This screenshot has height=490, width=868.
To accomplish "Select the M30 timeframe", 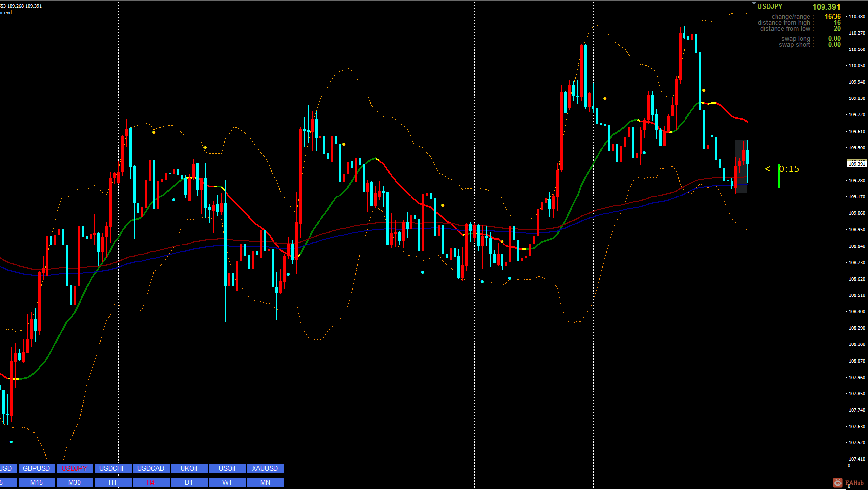I will pyautogui.click(x=75, y=482).
